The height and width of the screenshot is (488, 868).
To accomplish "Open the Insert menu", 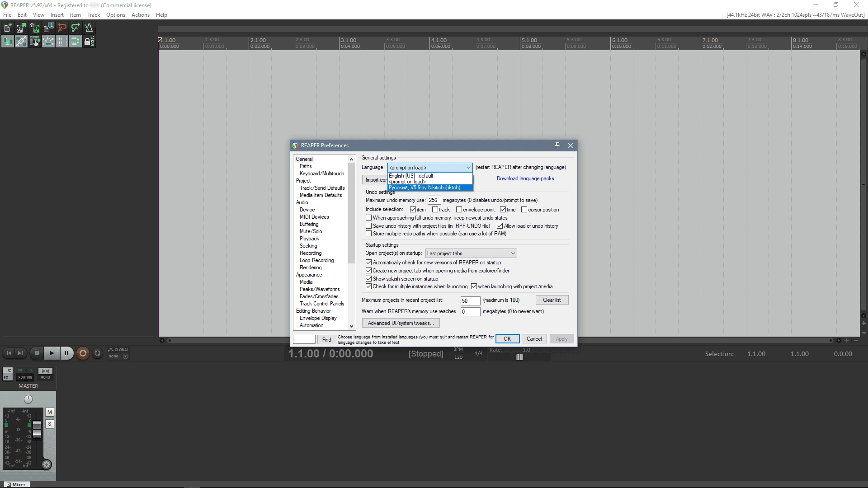I will [57, 15].
